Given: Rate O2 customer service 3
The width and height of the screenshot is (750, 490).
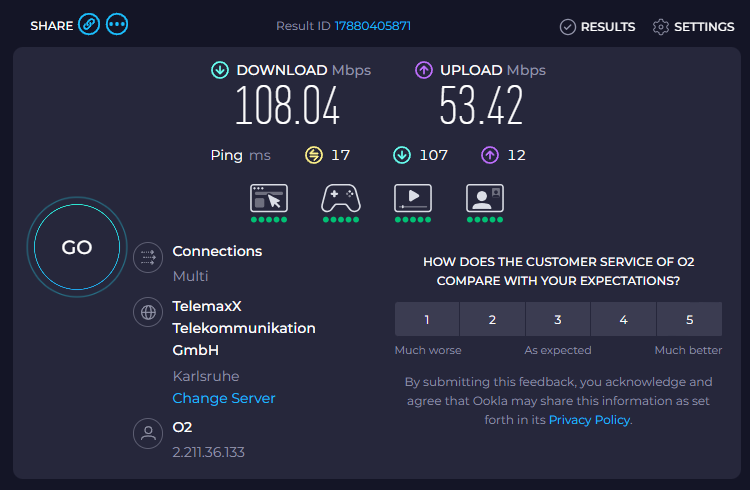Looking at the screenshot, I should point(558,319).
